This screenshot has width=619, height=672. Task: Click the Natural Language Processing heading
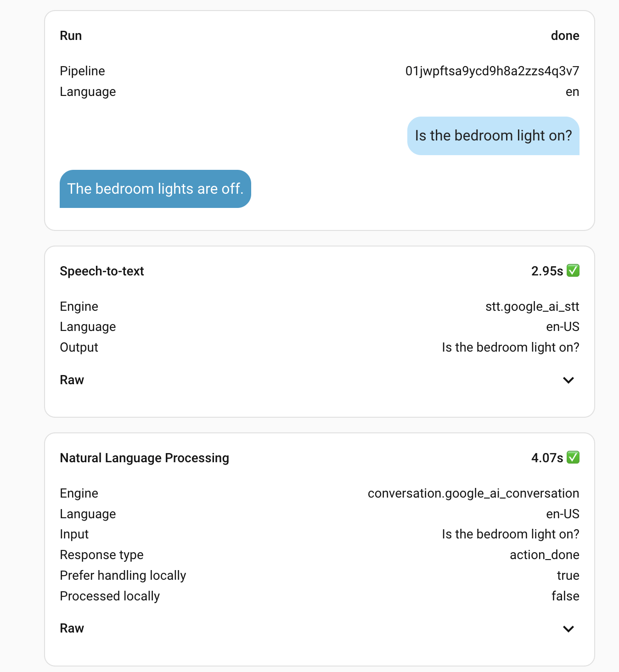pyautogui.click(x=144, y=458)
